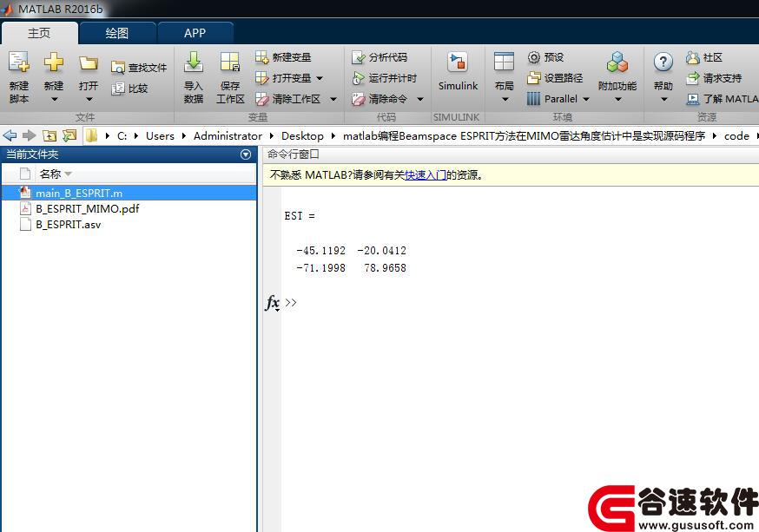
Task: Click the Add-Ons (附加功能) cubes icon
Action: 617,62
